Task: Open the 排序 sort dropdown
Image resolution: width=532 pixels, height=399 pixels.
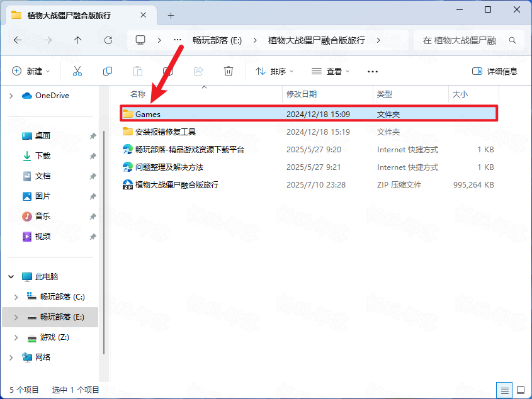Action: pos(274,71)
